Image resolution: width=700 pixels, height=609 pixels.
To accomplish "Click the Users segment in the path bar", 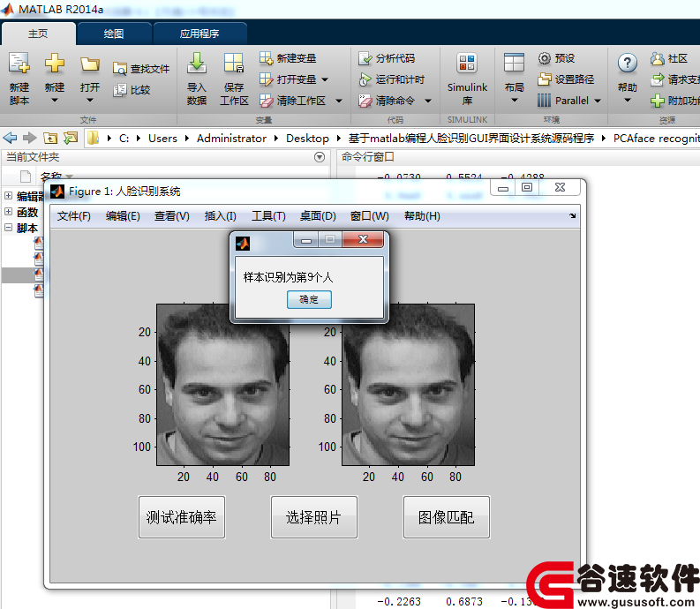I will 162,139.
